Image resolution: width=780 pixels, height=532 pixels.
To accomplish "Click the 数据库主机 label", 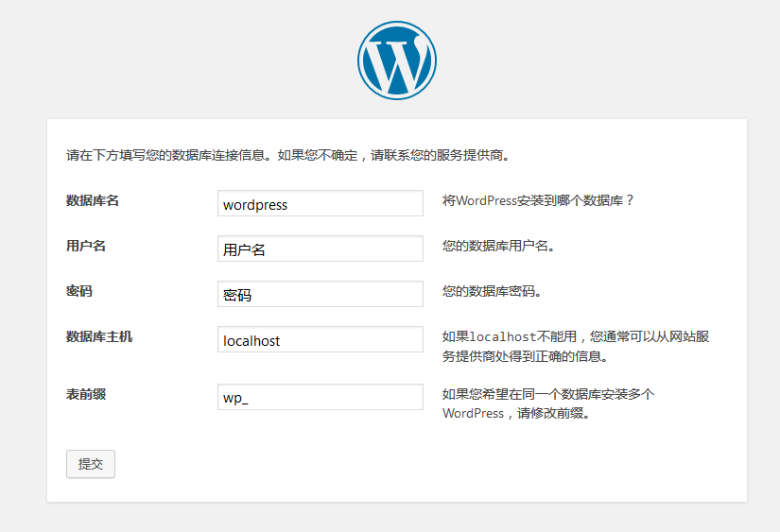I will [99, 336].
